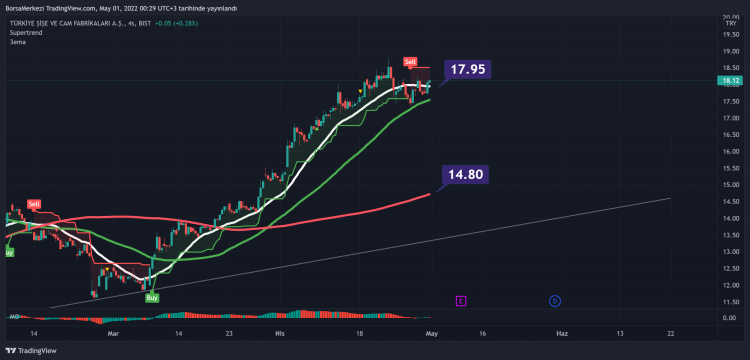Click the 14.80 price callout
Screen dimensions: 750x360
pyautogui.click(x=465, y=175)
